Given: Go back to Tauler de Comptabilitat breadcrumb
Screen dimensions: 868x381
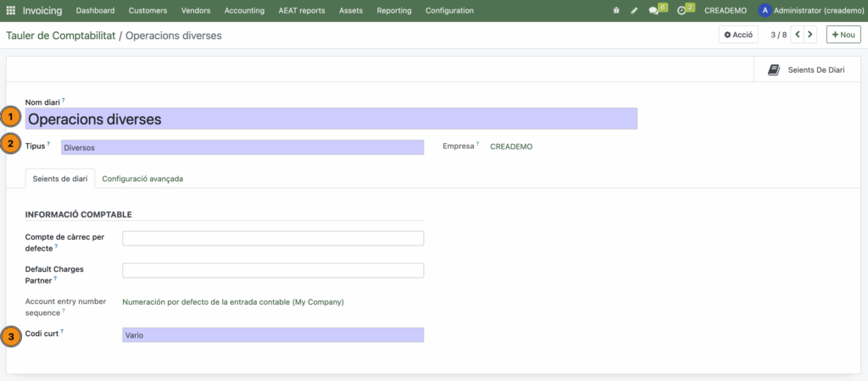Looking at the screenshot, I should pyautogui.click(x=60, y=36).
